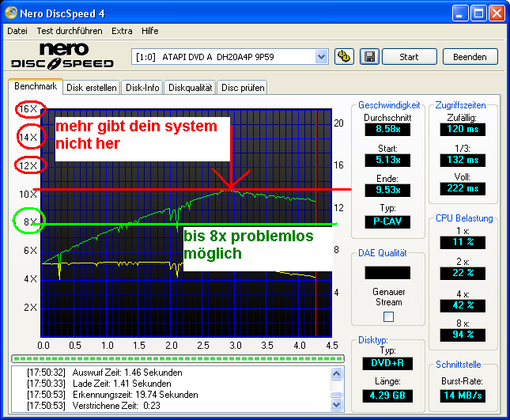Click the log scrollbar thumb

click(336, 395)
